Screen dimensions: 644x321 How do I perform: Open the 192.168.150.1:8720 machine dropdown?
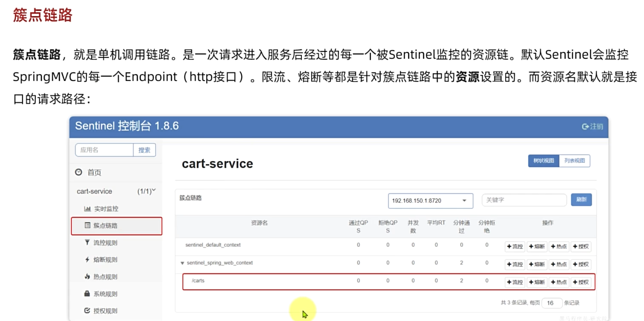click(430, 201)
